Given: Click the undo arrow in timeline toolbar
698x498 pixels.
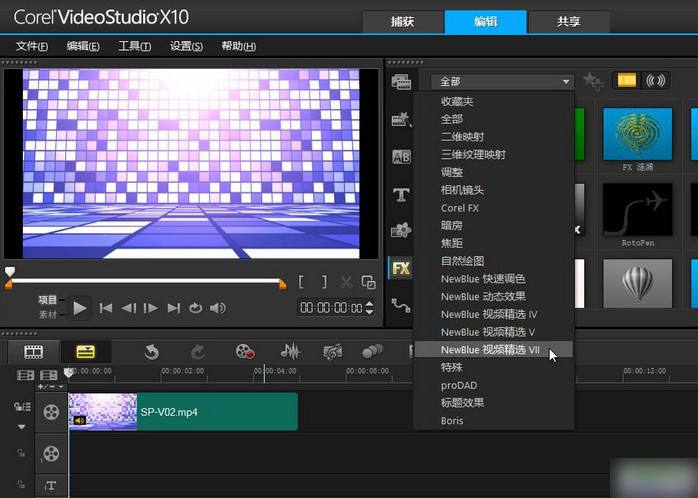Looking at the screenshot, I should 151,351.
